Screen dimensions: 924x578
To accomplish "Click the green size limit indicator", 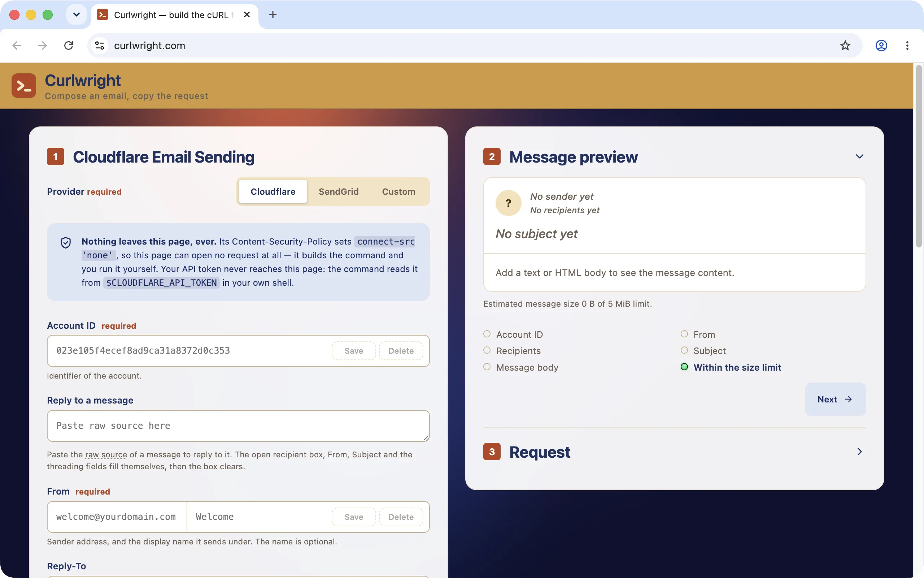I will [x=684, y=367].
